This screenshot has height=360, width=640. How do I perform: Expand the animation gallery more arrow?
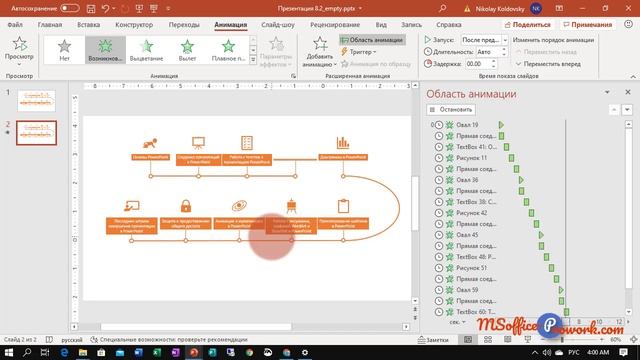pyautogui.click(x=253, y=60)
